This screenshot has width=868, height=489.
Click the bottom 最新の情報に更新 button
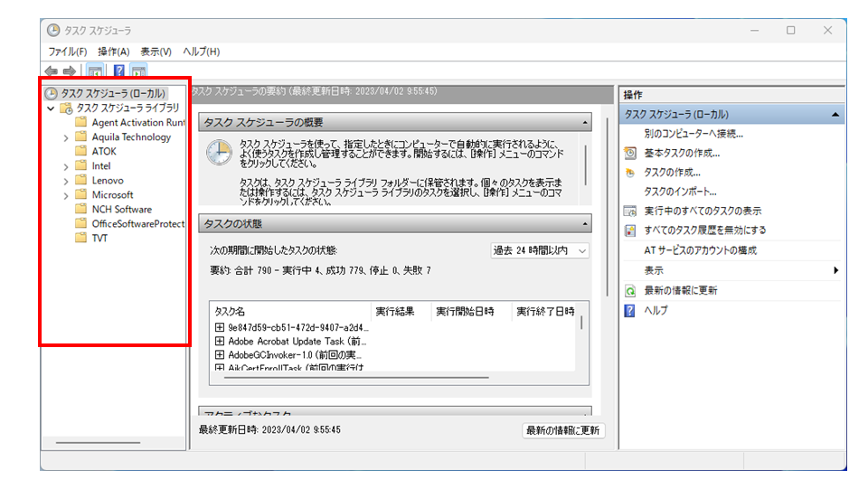coord(563,430)
